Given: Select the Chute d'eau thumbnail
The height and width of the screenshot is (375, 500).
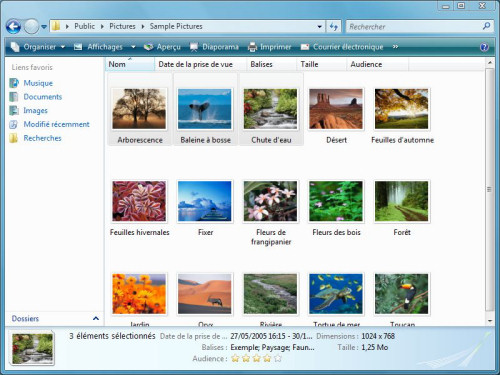Looking at the screenshot, I should click(270, 109).
